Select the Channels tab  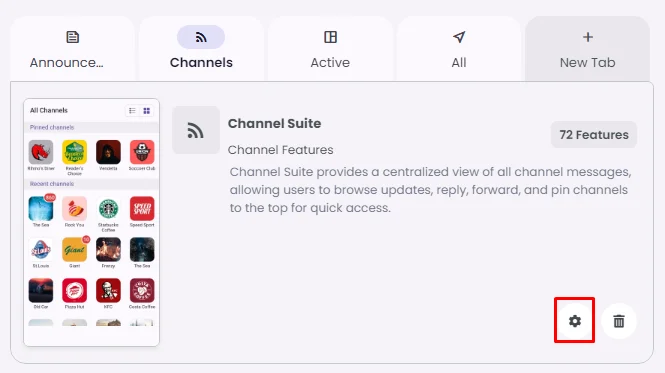(x=201, y=48)
